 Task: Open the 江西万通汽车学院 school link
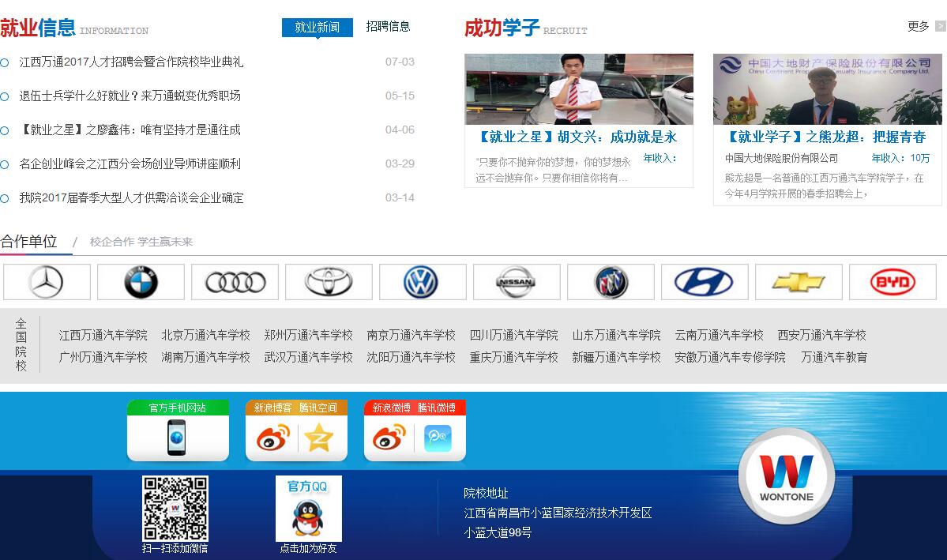pos(103,335)
